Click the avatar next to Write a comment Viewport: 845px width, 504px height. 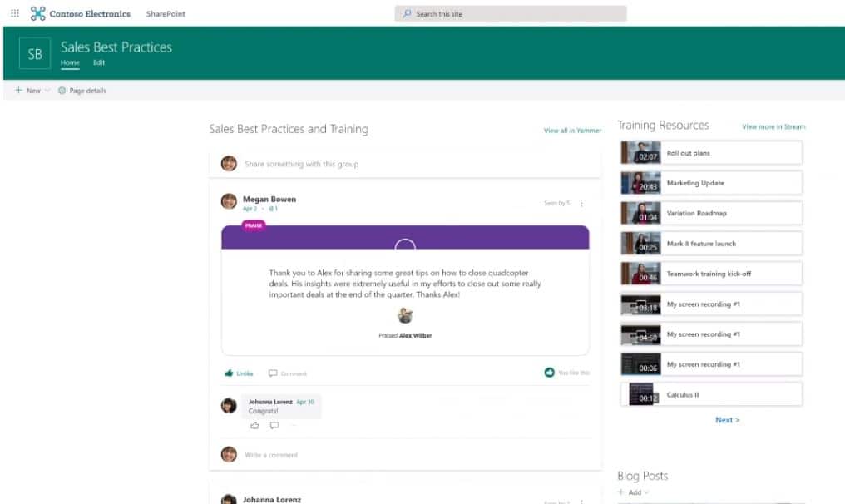[229, 454]
